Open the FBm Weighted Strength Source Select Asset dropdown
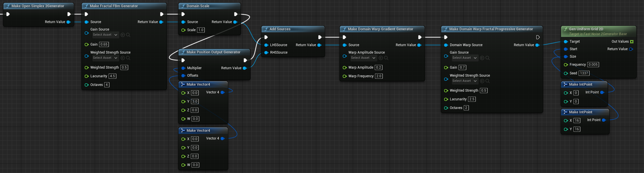This screenshot has height=173, width=644. (105, 58)
